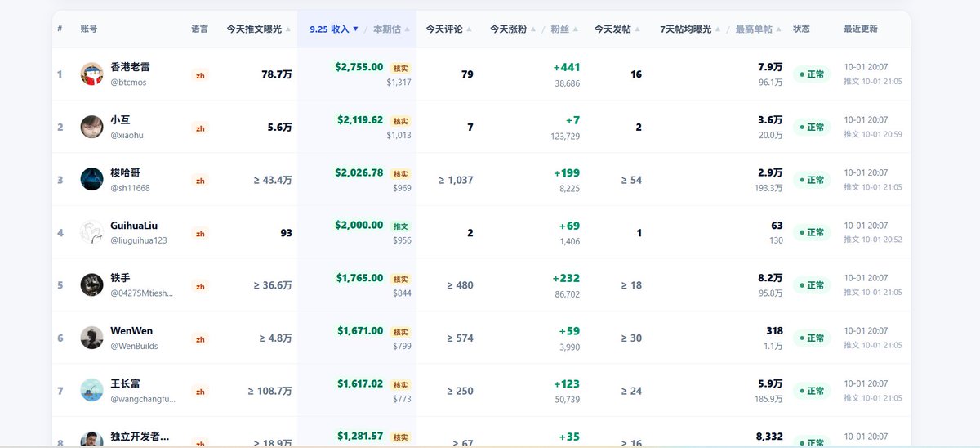This screenshot has width=980, height=448.
Task: Click the 账号 column header
Action: (89, 29)
